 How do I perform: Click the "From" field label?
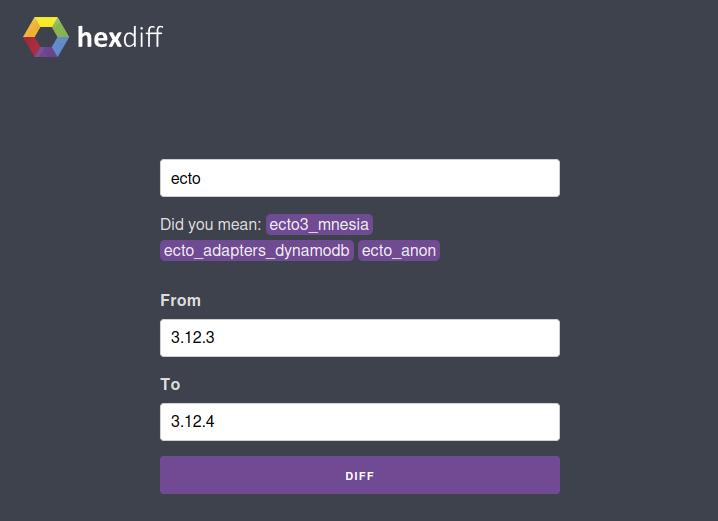click(180, 300)
